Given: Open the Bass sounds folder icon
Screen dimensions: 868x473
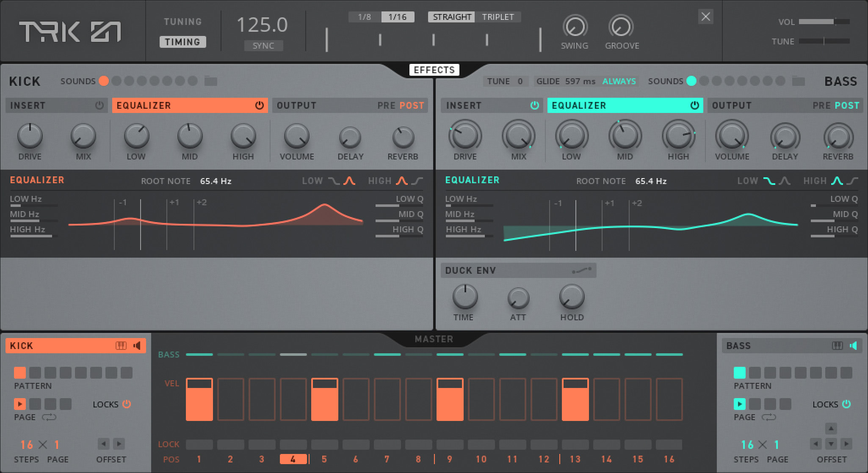Looking at the screenshot, I should (798, 81).
